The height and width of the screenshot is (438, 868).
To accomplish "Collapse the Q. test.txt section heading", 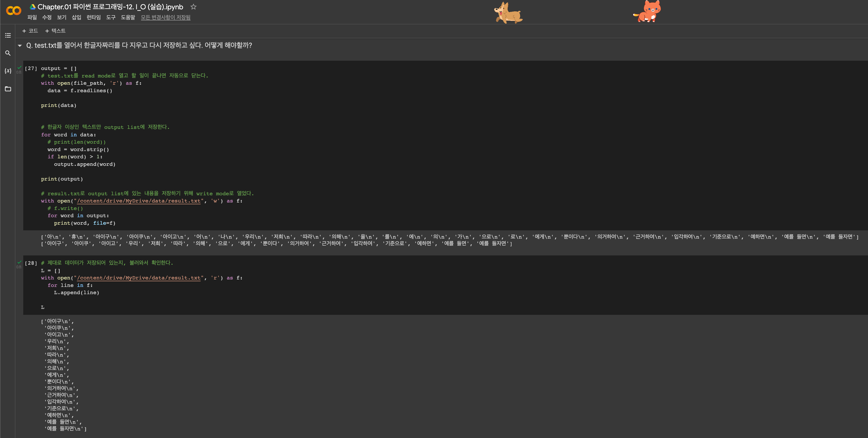I will tap(20, 45).
